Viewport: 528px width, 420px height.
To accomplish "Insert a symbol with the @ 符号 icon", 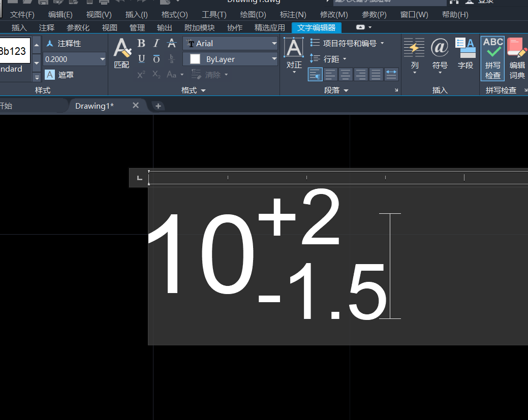I will click(440, 53).
